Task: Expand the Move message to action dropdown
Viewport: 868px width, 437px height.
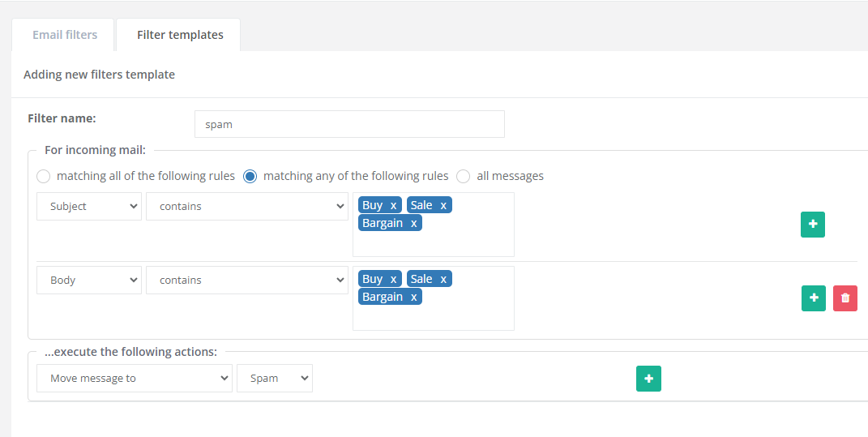Action: point(135,379)
